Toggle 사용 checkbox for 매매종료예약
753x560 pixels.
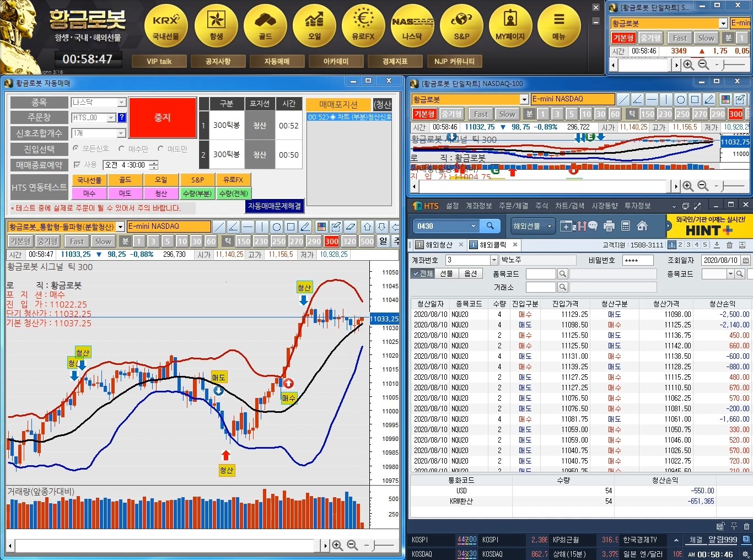77,164
